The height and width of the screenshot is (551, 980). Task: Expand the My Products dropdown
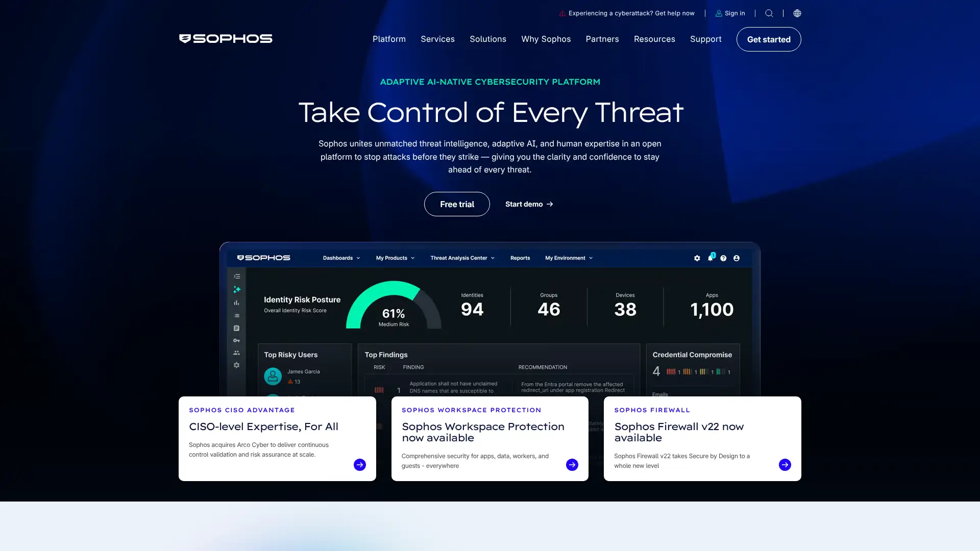click(395, 258)
